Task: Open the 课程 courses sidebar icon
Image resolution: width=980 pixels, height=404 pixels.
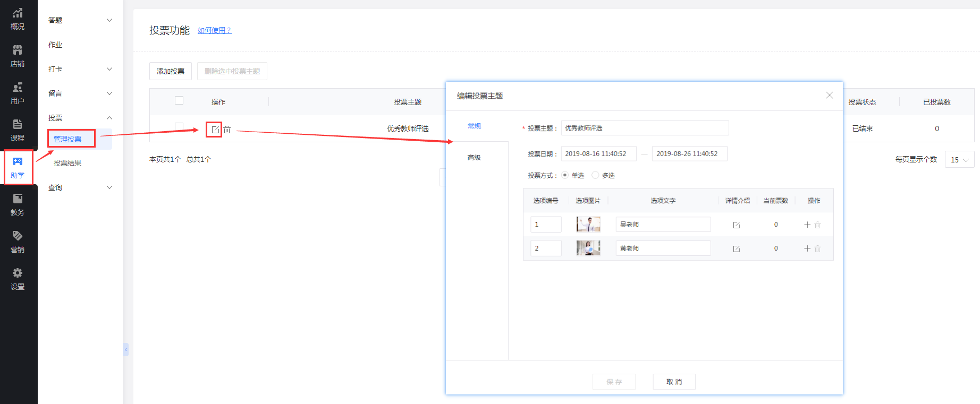Action: (18, 131)
